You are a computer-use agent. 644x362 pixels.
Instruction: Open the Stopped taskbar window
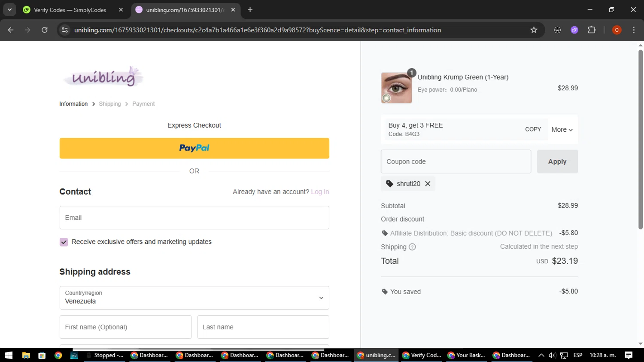tap(104, 355)
